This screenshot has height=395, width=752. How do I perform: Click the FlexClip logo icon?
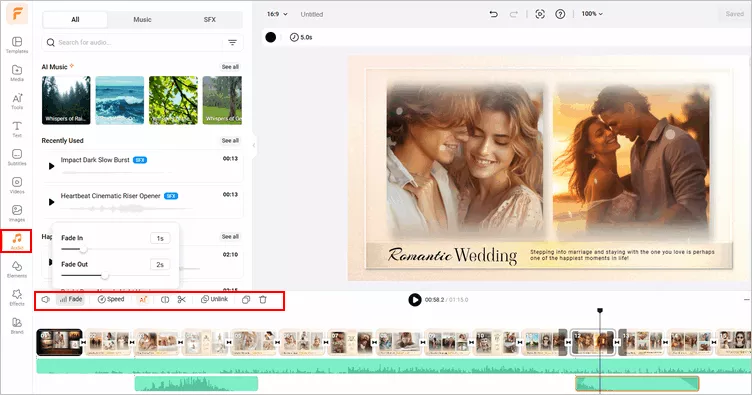17,13
